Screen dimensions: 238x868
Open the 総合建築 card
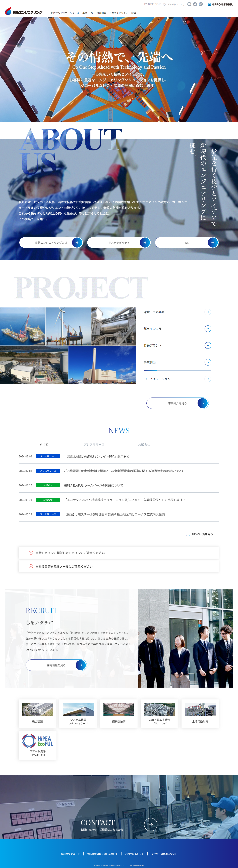click(37, 714)
